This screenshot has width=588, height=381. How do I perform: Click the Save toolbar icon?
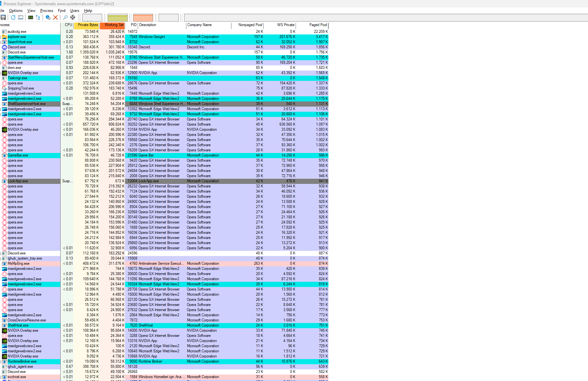(x=3, y=17)
